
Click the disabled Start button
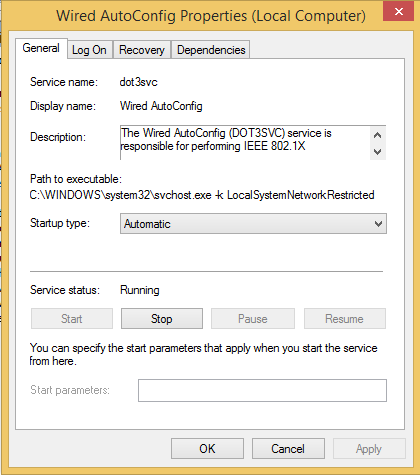[x=72, y=319]
